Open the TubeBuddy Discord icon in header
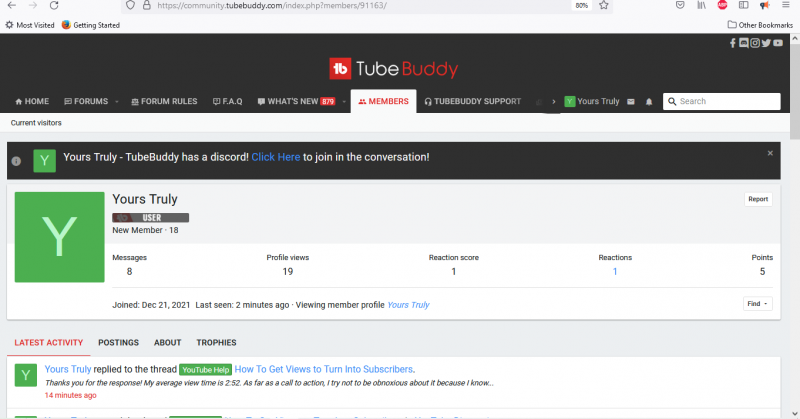The height and width of the screenshot is (419, 800). [x=743, y=42]
